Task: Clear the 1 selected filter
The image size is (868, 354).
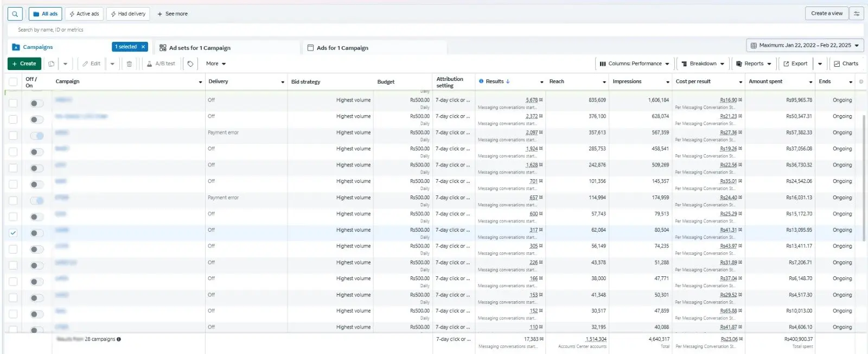Action: point(143,47)
